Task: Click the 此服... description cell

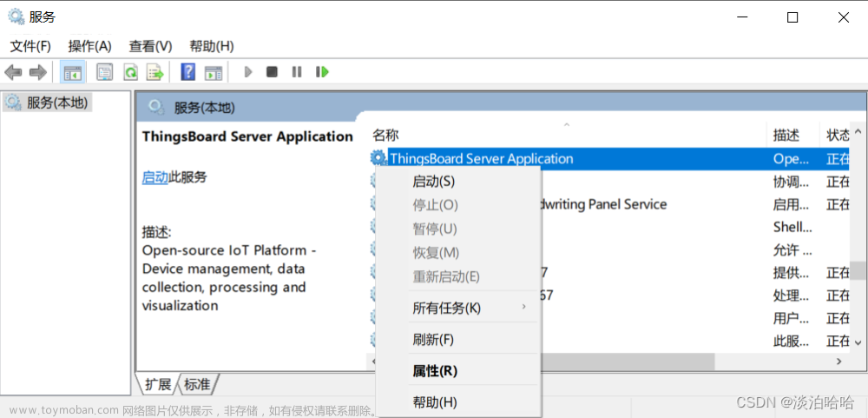Action: click(x=791, y=341)
